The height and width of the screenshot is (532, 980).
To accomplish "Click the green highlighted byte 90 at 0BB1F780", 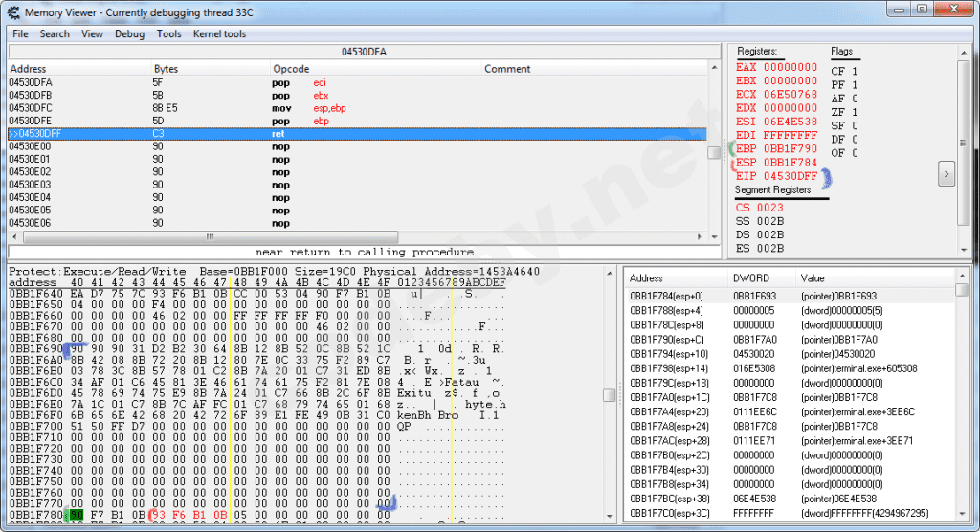I will coord(77,515).
